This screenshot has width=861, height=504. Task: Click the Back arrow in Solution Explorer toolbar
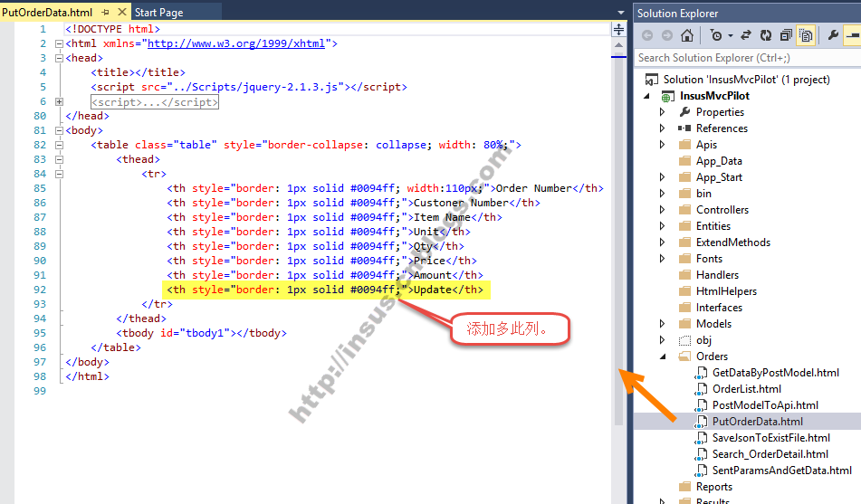(647, 35)
